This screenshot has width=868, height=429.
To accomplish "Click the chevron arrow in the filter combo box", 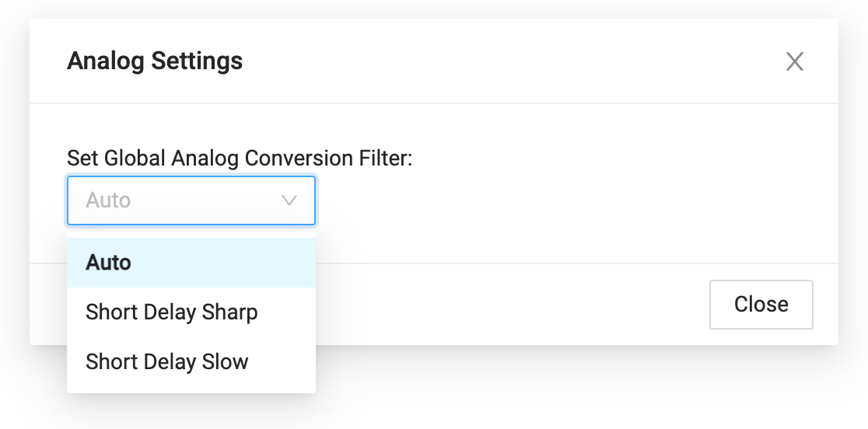I will point(289,201).
